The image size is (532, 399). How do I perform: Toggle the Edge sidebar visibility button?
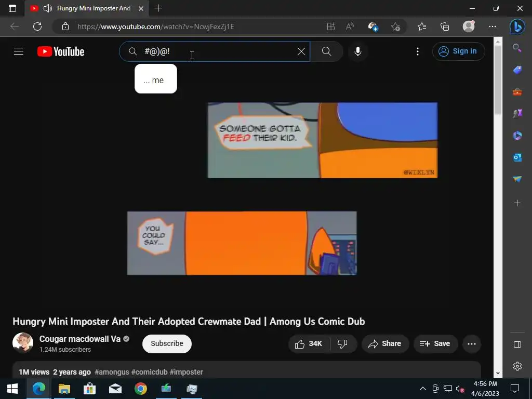pyautogui.click(x=517, y=344)
